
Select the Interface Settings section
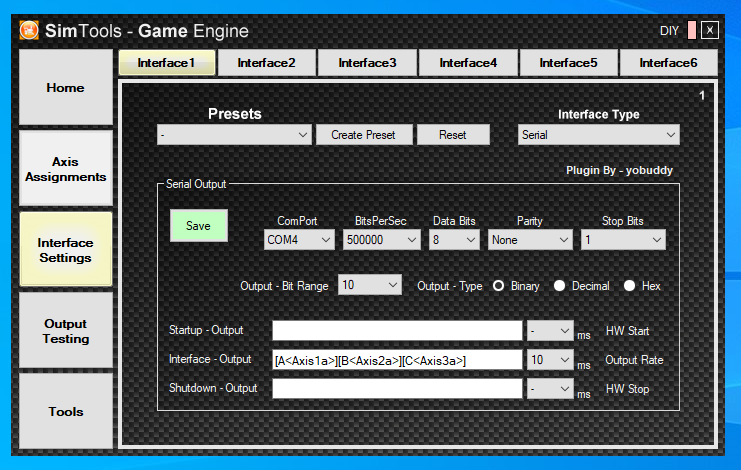(66, 249)
